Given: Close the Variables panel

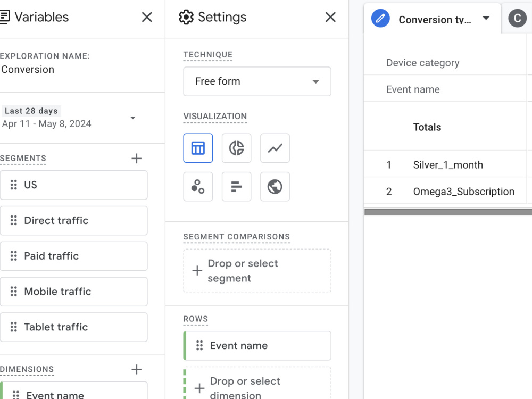Looking at the screenshot, I should tap(147, 17).
